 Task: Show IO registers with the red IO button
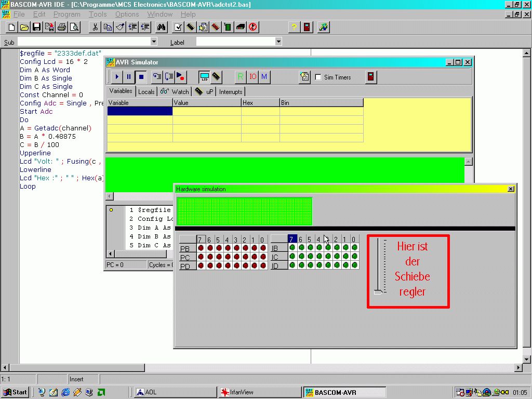253,77
